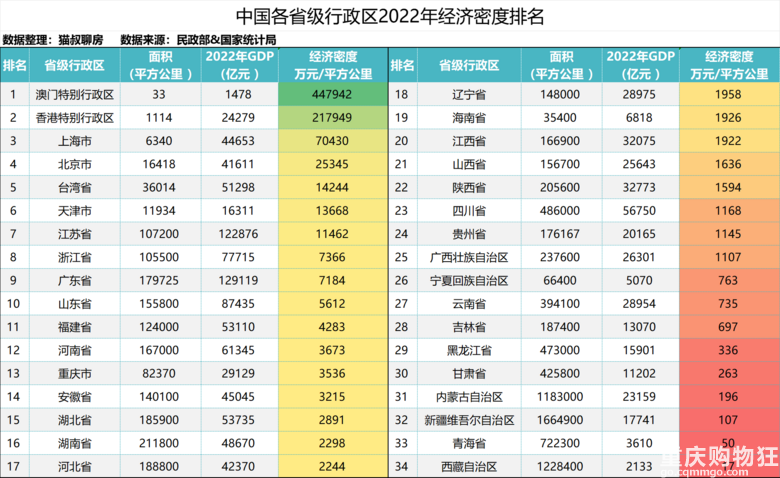Select the 浙江省 cell
Screen dimensions: 780x478
pyautogui.click(x=75, y=257)
